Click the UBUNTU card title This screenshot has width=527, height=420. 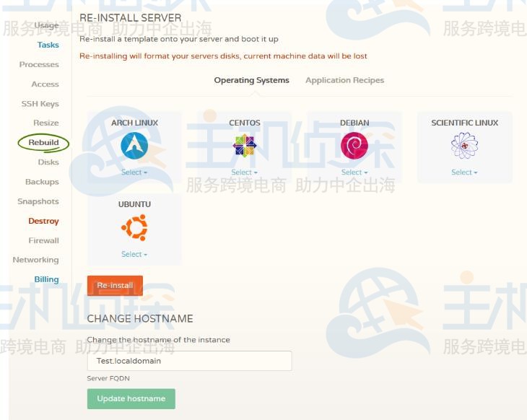point(134,204)
